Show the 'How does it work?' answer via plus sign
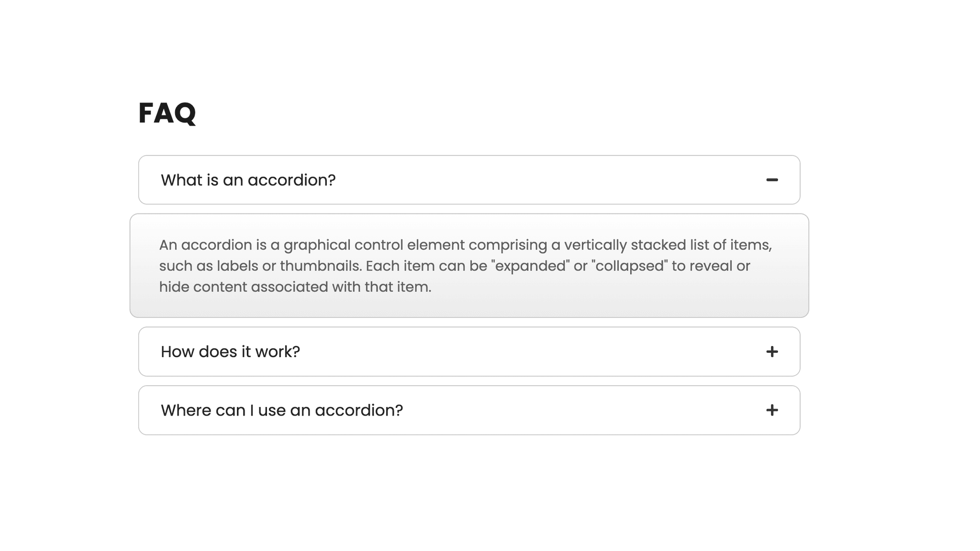The height and width of the screenshot is (551, 980). (771, 351)
